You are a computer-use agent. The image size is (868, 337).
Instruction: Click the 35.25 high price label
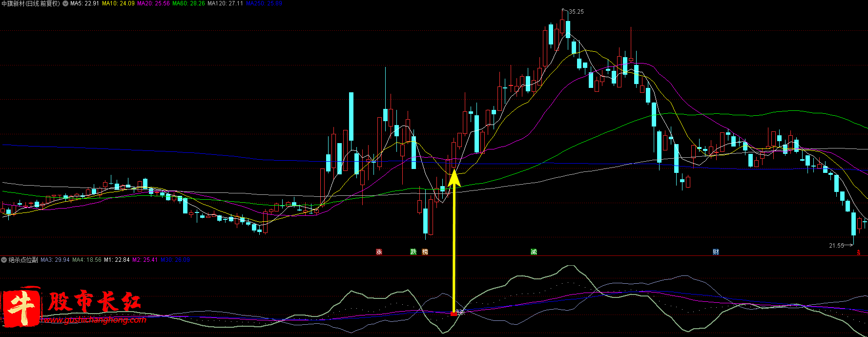pyautogui.click(x=576, y=12)
